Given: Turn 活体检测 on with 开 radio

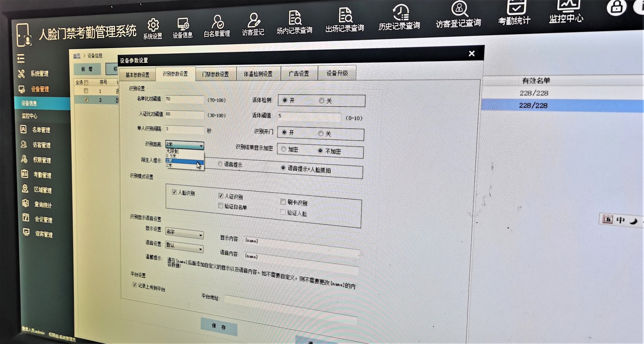Looking at the screenshot, I should pyautogui.click(x=285, y=100).
